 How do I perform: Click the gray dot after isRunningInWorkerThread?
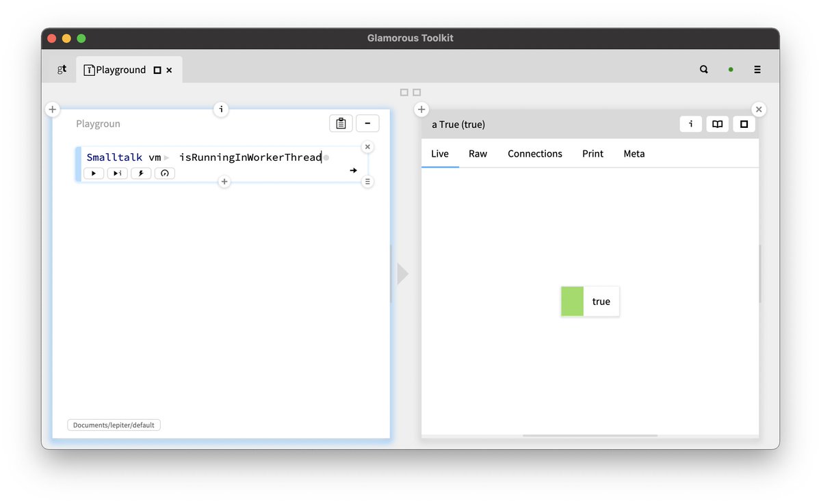pos(326,158)
